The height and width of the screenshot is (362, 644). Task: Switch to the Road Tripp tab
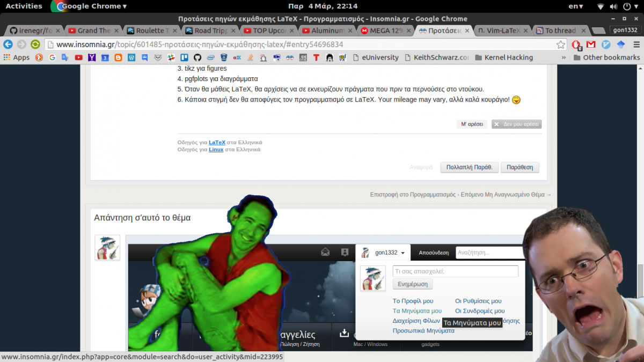click(210, 31)
